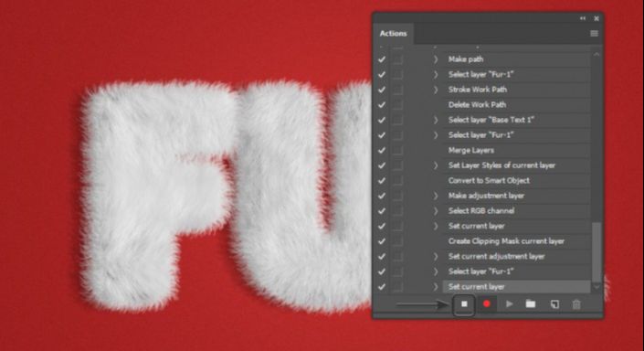This screenshot has height=351, width=644.
Task: Open the Actions panel hamburger menu
Action: (x=594, y=34)
